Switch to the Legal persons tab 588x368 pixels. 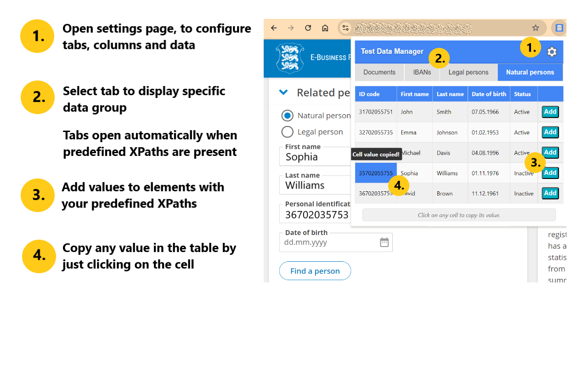coord(468,72)
